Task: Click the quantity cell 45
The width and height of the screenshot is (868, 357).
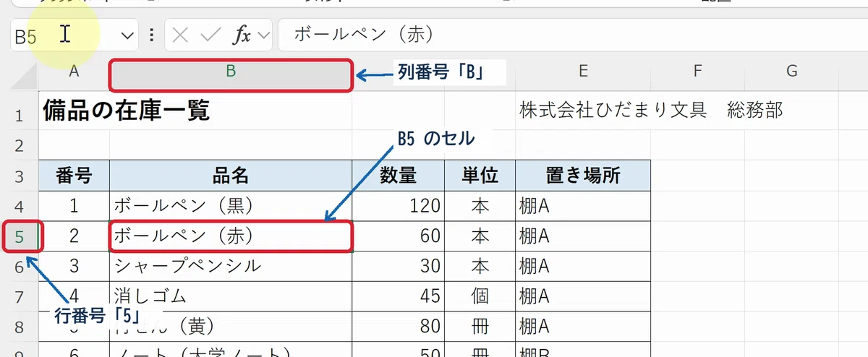Action: click(398, 296)
